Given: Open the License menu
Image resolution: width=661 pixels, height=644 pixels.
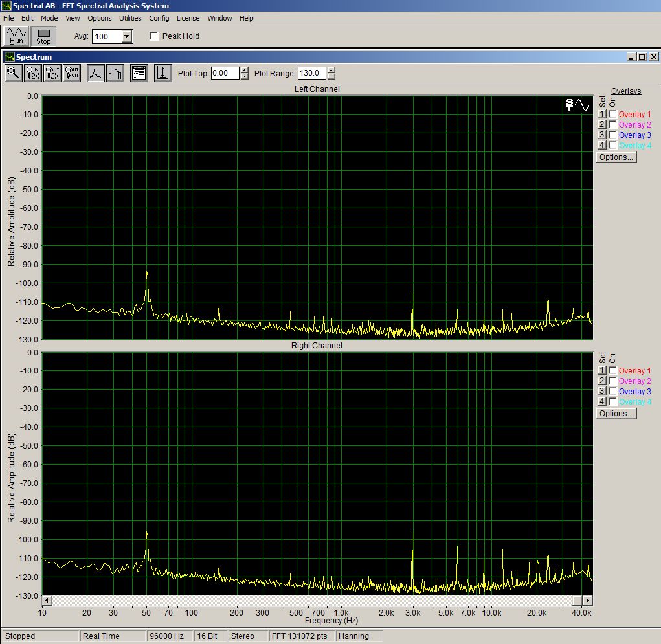Looking at the screenshot, I should (188, 18).
